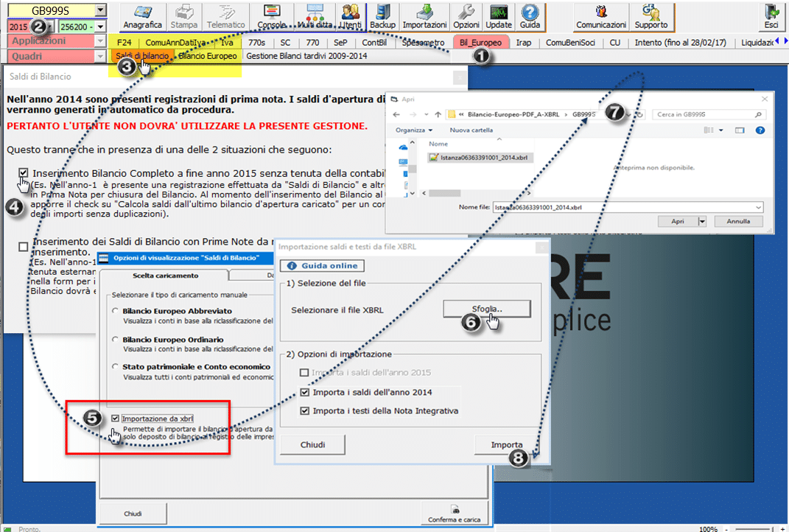Enable Importazione da xbrl checkbox
Screen dimensions: 789x532
(116, 419)
